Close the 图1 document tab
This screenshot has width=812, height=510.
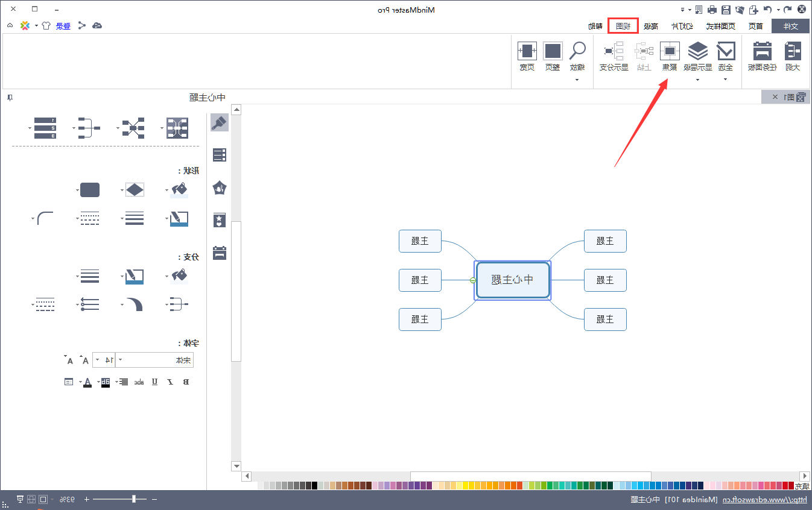coord(775,97)
